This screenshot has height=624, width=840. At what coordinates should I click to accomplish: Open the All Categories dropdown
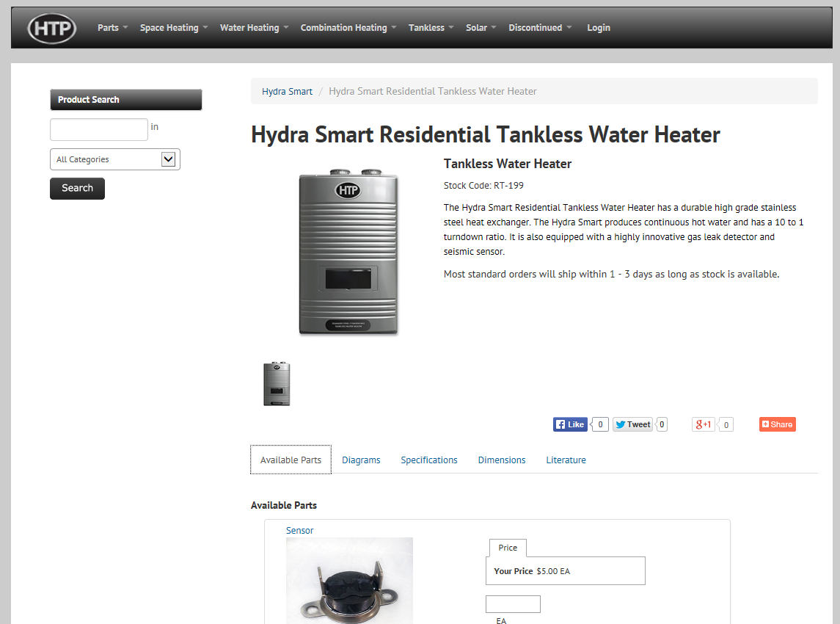[114, 159]
